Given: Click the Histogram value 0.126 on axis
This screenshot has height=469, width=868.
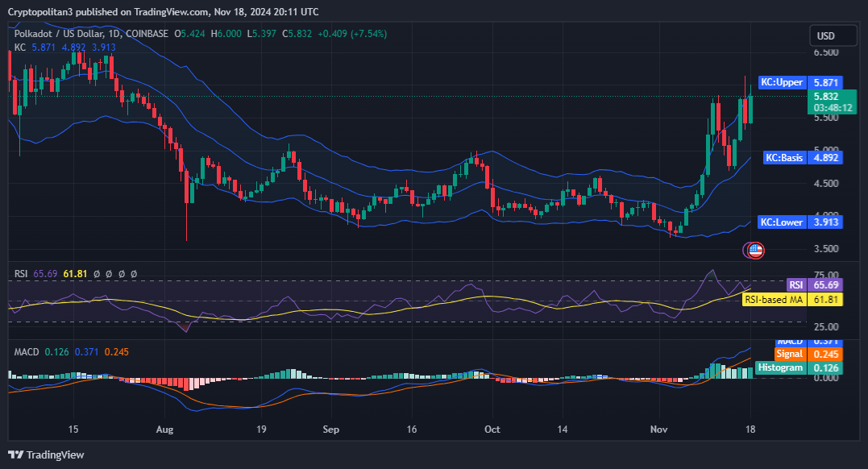Looking at the screenshot, I should tap(825, 367).
